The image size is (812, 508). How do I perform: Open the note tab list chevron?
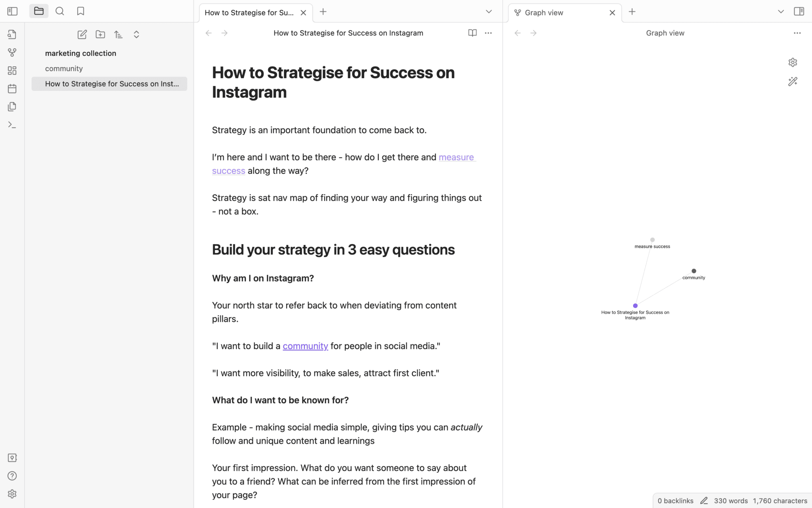(488, 12)
